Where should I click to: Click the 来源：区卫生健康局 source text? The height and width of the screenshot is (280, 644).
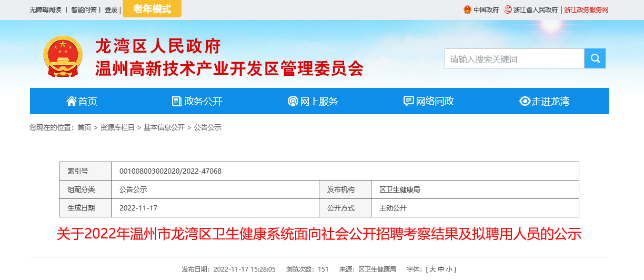click(368, 269)
